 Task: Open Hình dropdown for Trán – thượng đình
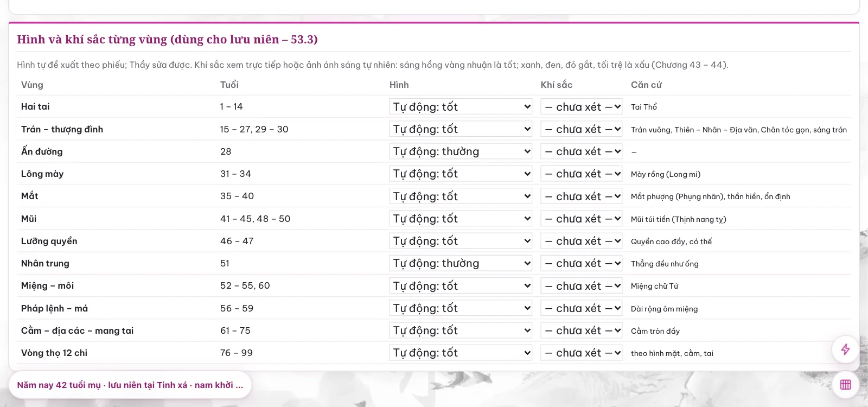[461, 129]
